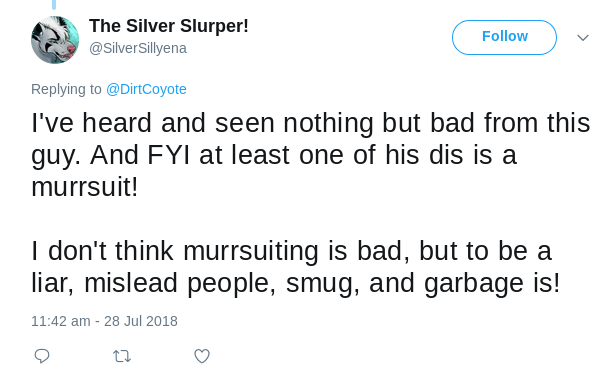Click the phrase 'garbage is!' ending tweet

[492, 283]
